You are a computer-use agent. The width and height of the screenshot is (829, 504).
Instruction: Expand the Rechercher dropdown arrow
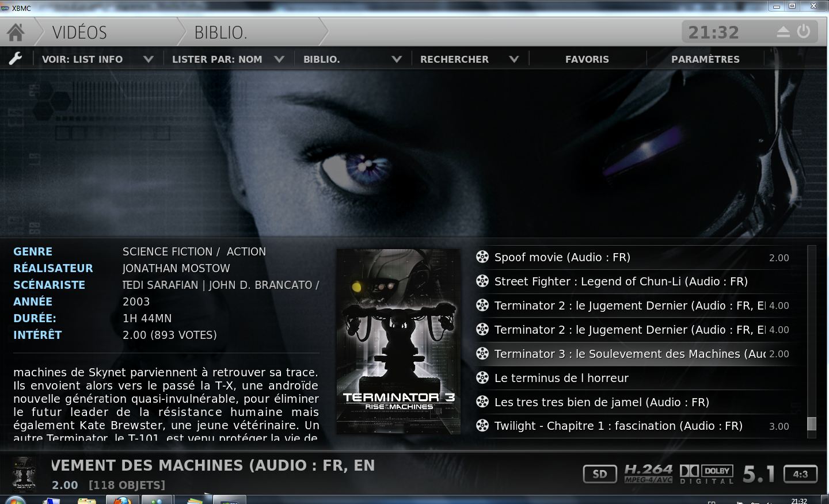[514, 59]
